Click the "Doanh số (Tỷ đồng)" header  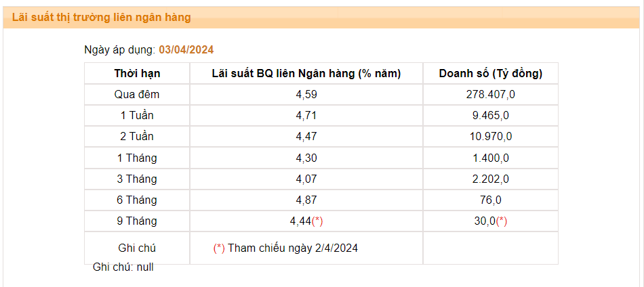coord(490,74)
